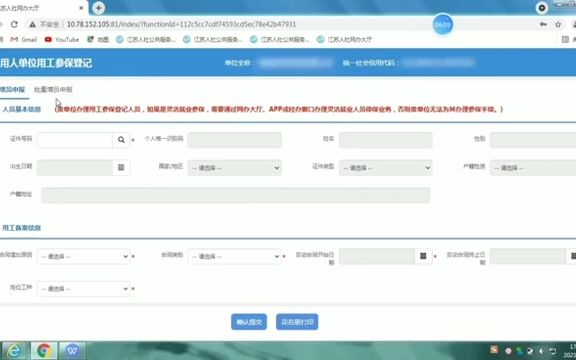
Task: Click the password key icon in address bar
Action: [543, 24]
